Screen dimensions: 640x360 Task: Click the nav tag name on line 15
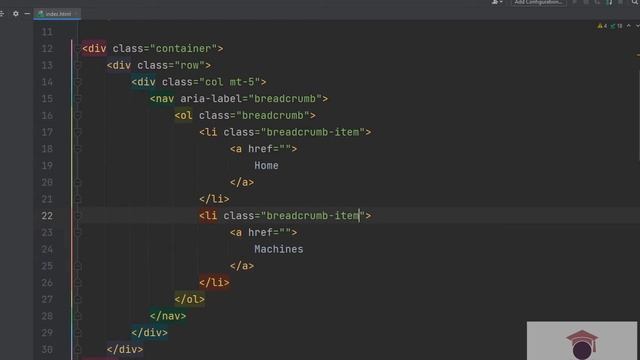[x=165, y=99]
